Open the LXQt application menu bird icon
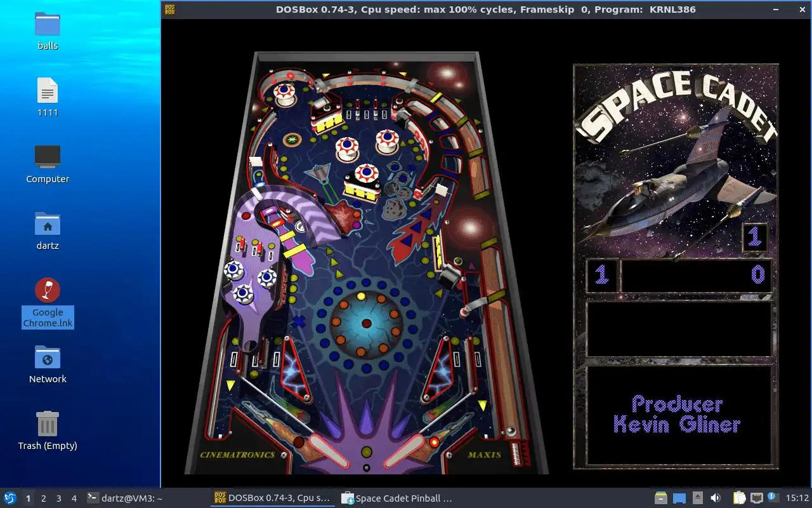812x508 pixels. coord(10,498)
